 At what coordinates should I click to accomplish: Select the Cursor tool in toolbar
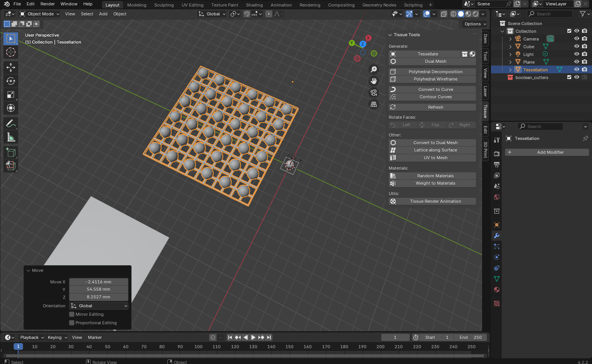(11, 52)
